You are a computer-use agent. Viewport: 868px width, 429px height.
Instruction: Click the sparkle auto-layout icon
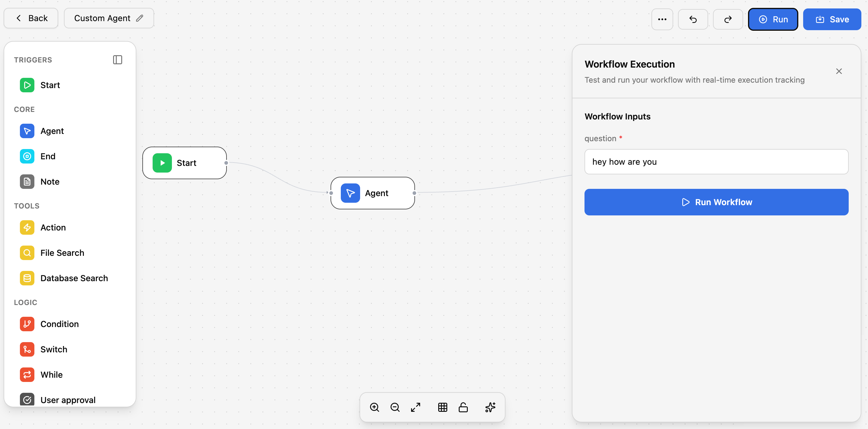[x=490, y=407]
